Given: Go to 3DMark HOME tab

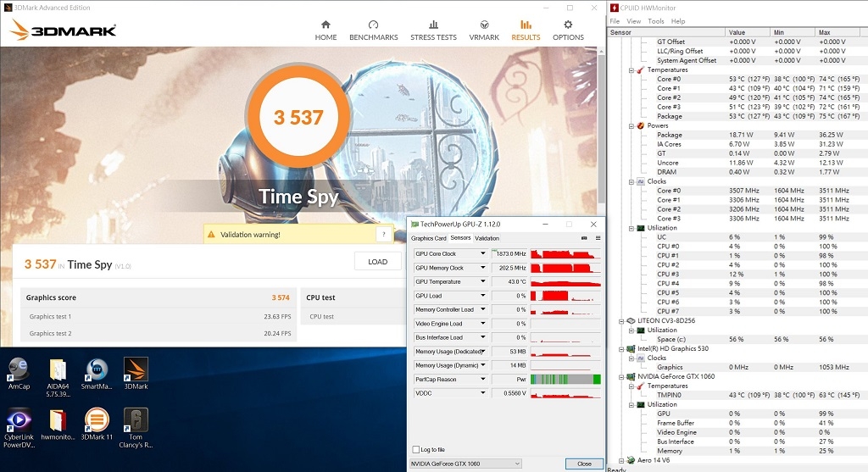Looking at the screenshot, I should [325, 31].
